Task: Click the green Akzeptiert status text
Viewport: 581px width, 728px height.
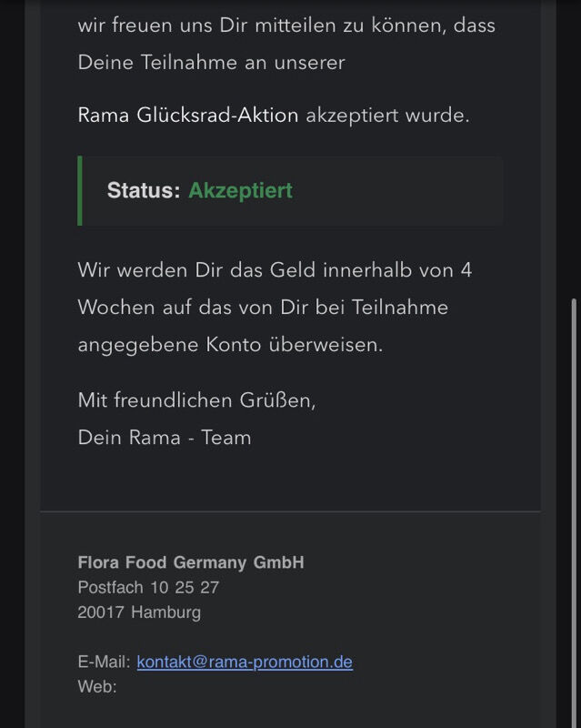Action: tap(240, 190)
